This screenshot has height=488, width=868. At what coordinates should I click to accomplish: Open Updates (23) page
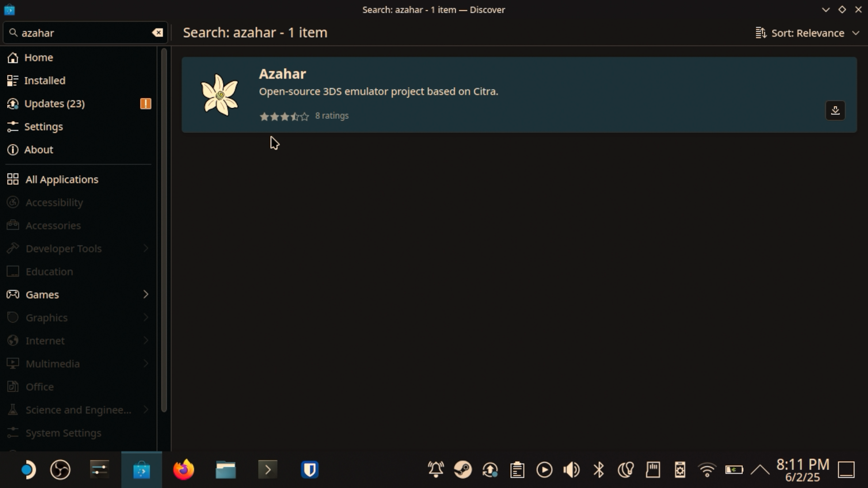[x=78, y=103]
